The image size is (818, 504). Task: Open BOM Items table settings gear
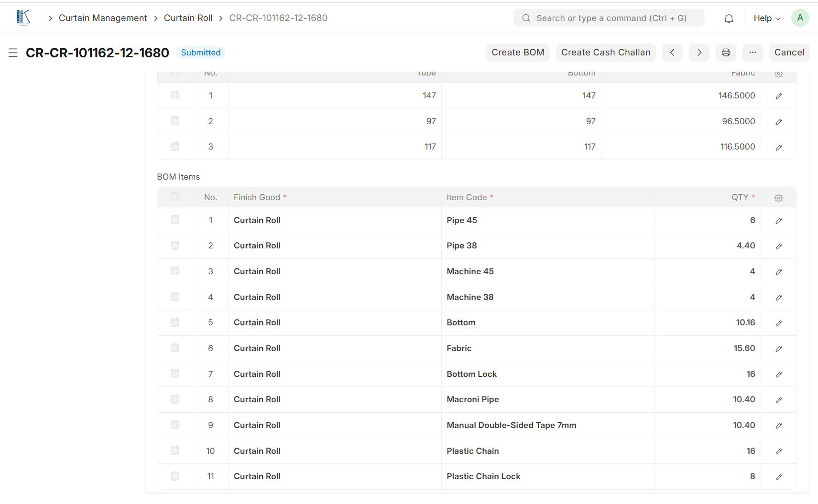point(778,198)
